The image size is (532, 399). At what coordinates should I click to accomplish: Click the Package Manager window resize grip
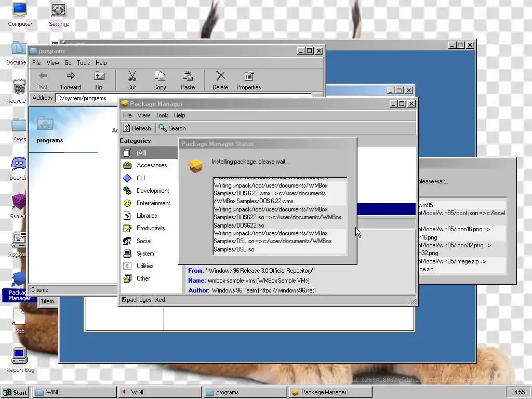[413, 301]
